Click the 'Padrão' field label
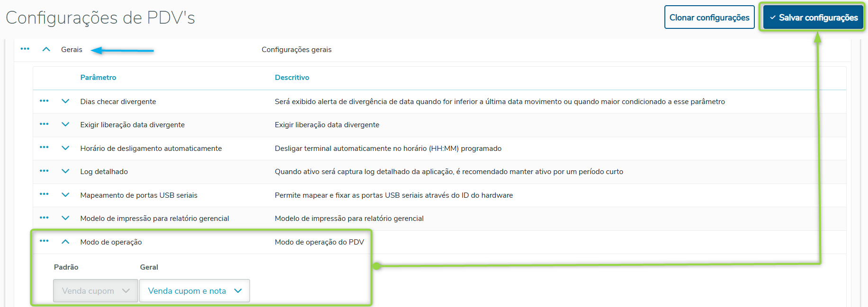 click(x=66, y=267)
